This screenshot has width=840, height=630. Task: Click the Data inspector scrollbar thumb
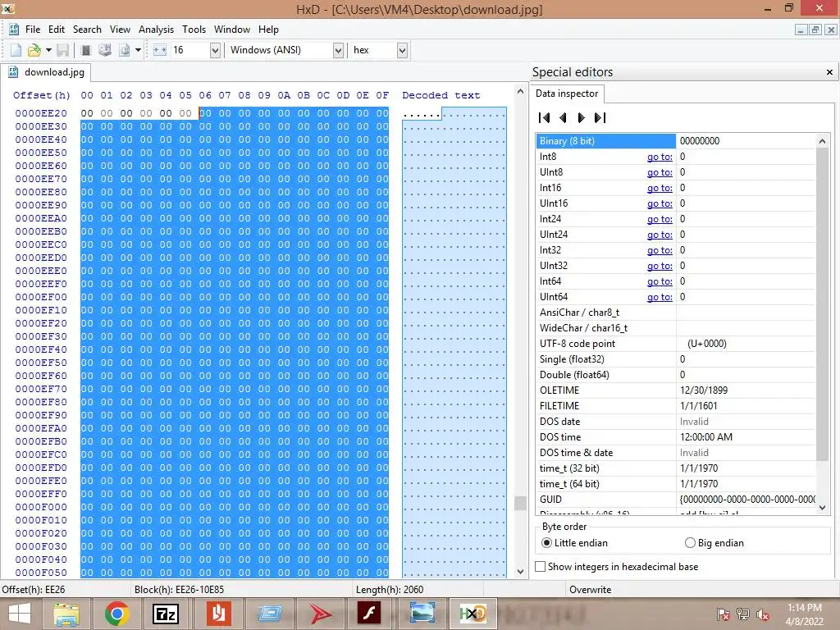(x=822, y=304)
